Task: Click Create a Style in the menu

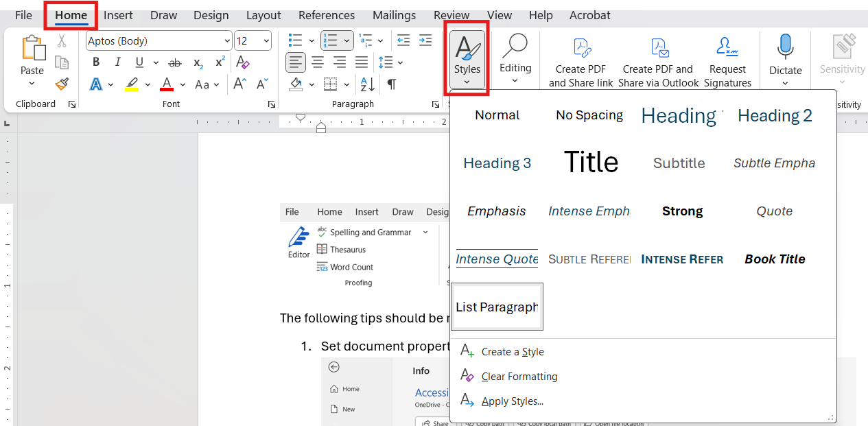Action: pos(512,351)
